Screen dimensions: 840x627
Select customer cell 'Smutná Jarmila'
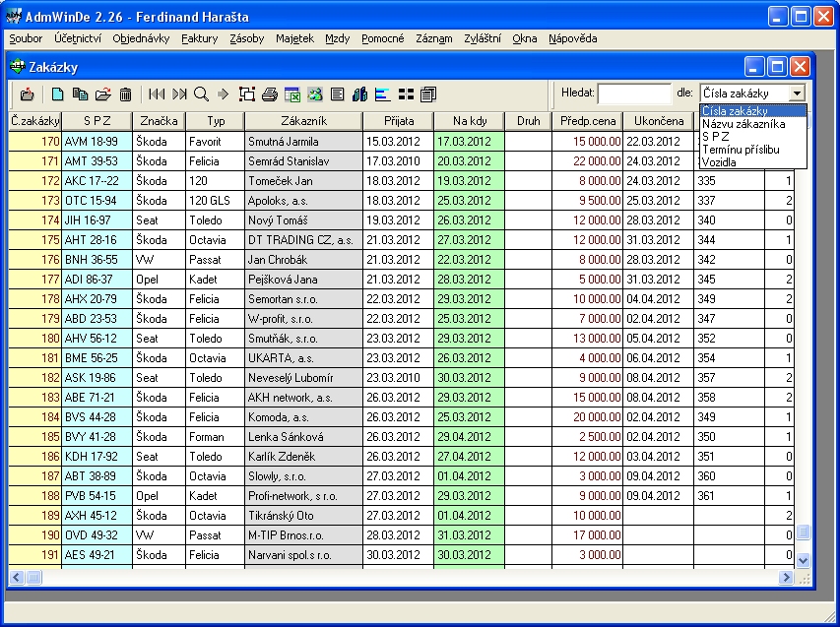click(x=303, y=142)
